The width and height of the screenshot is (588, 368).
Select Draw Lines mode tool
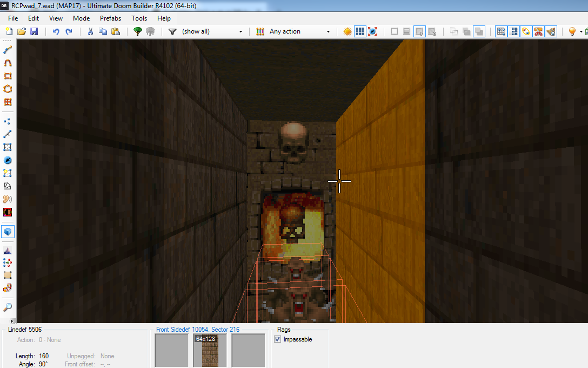coord(8,50)
